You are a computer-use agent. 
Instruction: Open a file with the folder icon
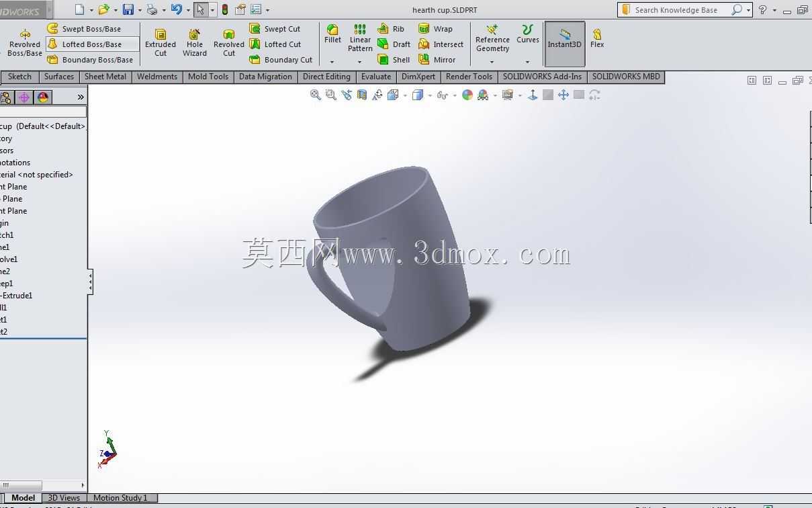point(103,9)
